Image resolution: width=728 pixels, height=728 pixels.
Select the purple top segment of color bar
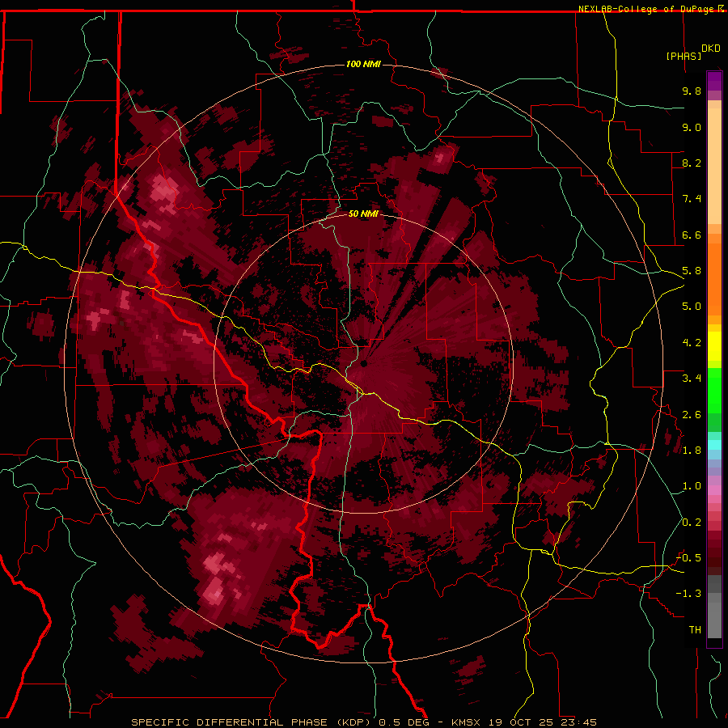click(714, 81)
